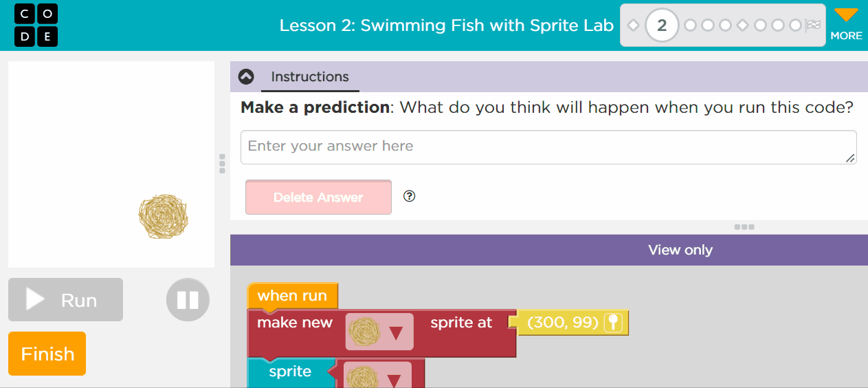Click the pause button
Screen dimensions: 868x388
pos(188,300)
